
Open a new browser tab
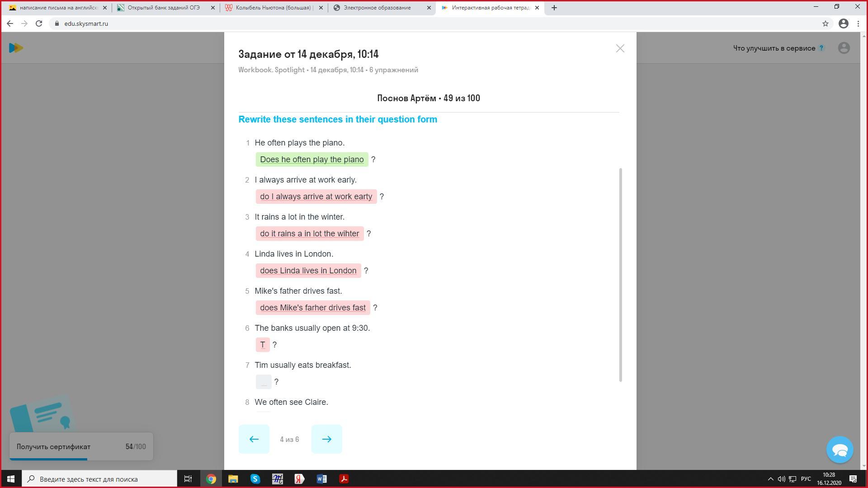point(554,8)
